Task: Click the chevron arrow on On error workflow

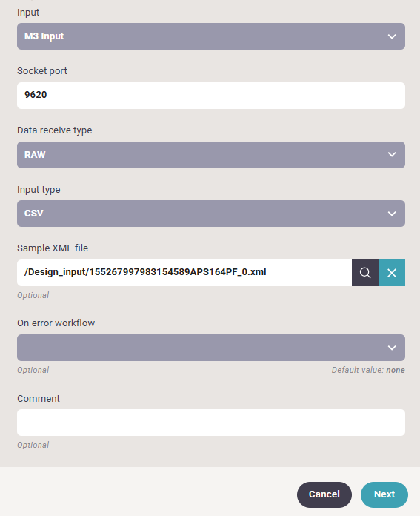Action: pos(392,348)
